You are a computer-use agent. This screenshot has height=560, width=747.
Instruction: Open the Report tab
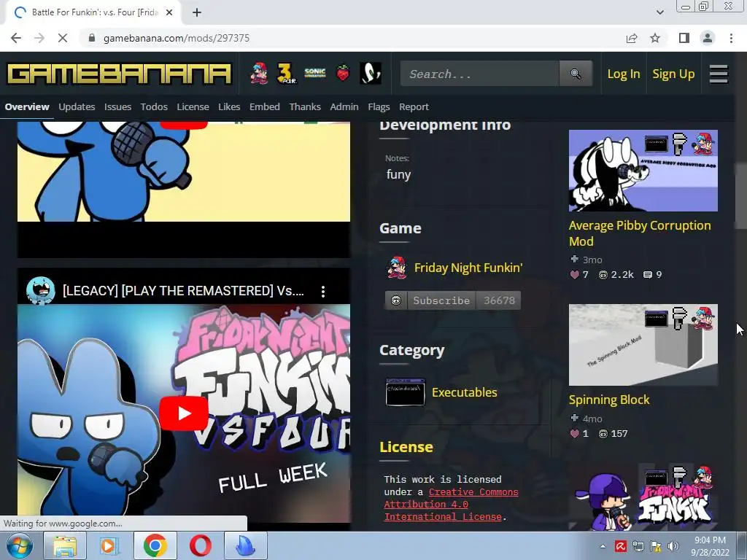click(x=414, y=106)
